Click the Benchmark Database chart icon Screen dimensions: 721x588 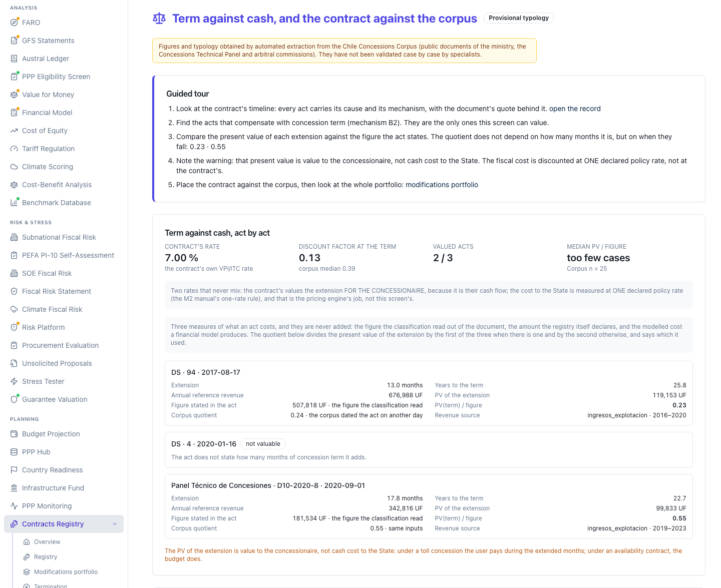(14, 203)
